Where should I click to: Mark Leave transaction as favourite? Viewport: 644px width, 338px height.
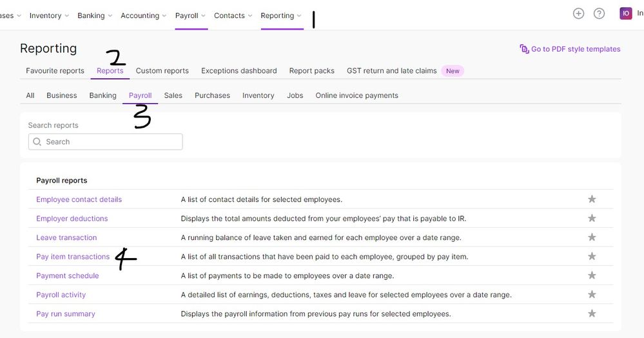pos(592,237)
